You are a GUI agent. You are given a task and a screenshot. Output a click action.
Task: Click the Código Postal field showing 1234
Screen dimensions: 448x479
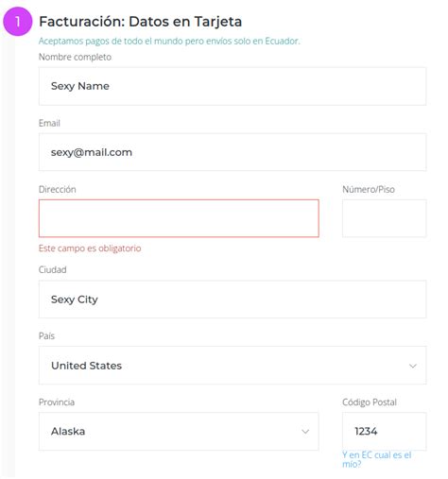[x=385, y=431]
